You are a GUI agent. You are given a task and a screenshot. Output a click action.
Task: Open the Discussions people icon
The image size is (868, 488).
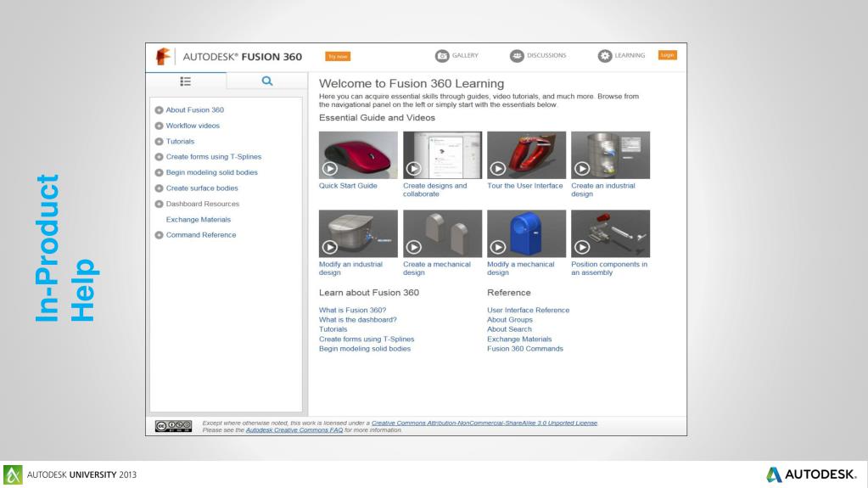(x=517, y=56)
